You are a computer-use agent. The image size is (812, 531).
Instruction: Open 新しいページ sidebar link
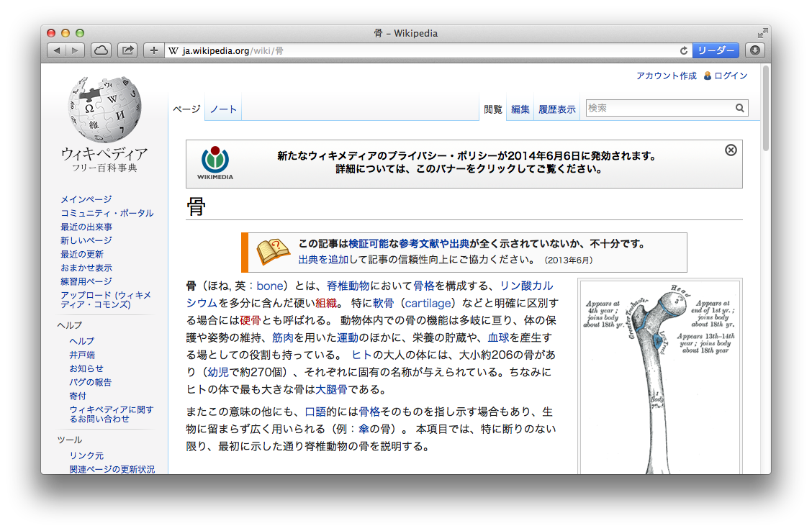(x=86, y=240)
